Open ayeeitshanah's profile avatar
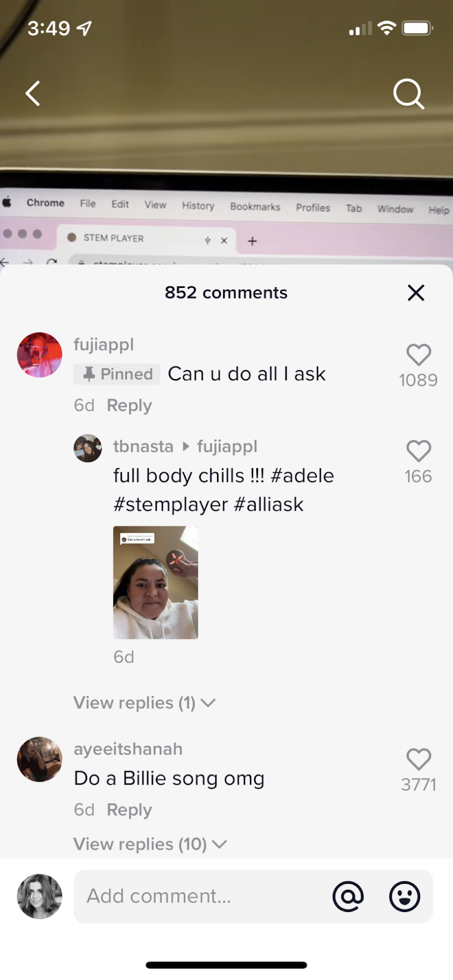Image resolution: width=453 pixels, height=980 pixels. (39, 759)
